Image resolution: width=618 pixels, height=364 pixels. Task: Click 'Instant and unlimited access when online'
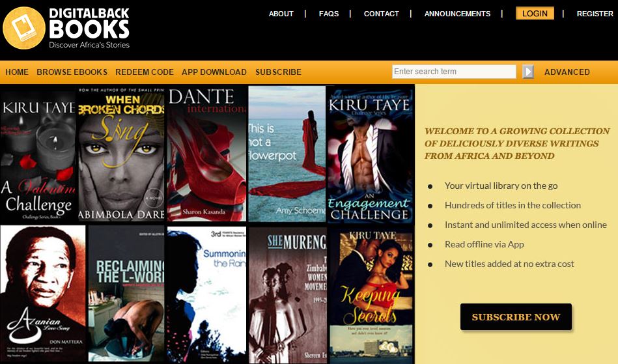coord(526,225)
